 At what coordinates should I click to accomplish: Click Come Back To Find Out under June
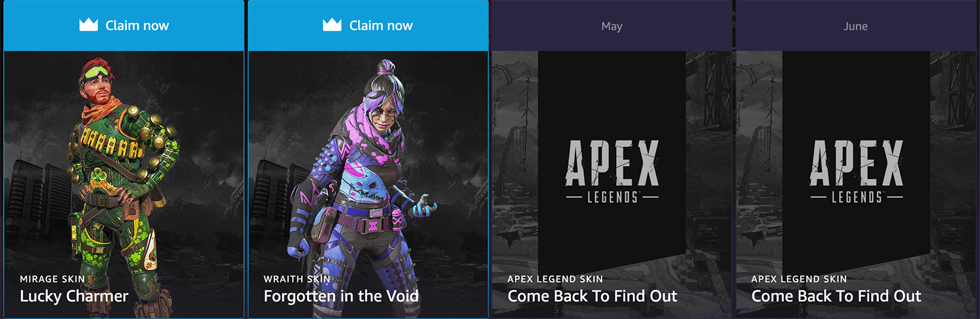(x=836, y=296)
